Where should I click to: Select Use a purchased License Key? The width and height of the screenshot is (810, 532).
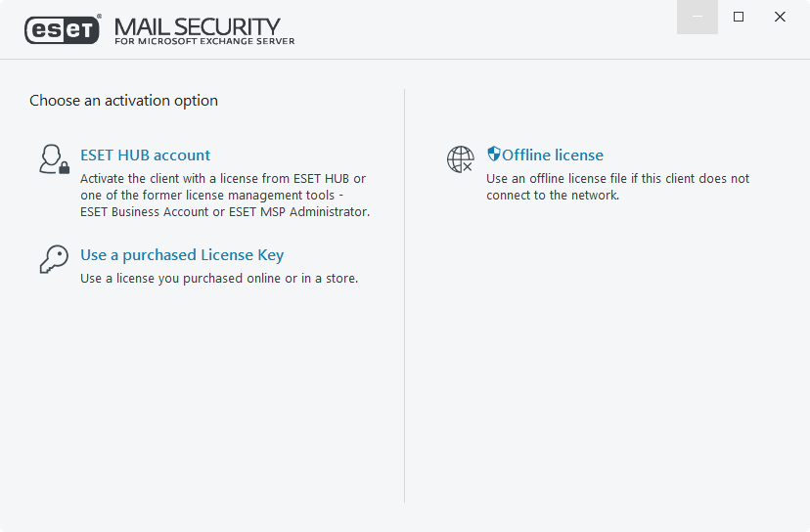tap(182, 255)
